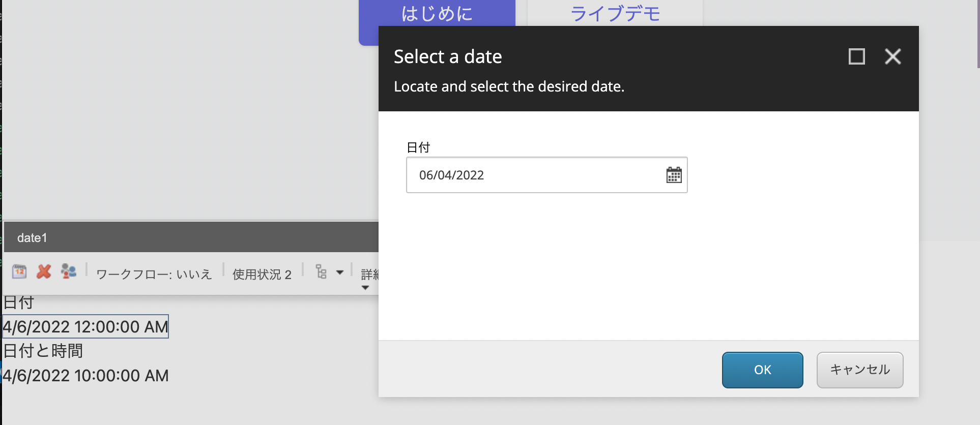Click the 日付 label above the dialog date field
980x425 pixels.
418,147
